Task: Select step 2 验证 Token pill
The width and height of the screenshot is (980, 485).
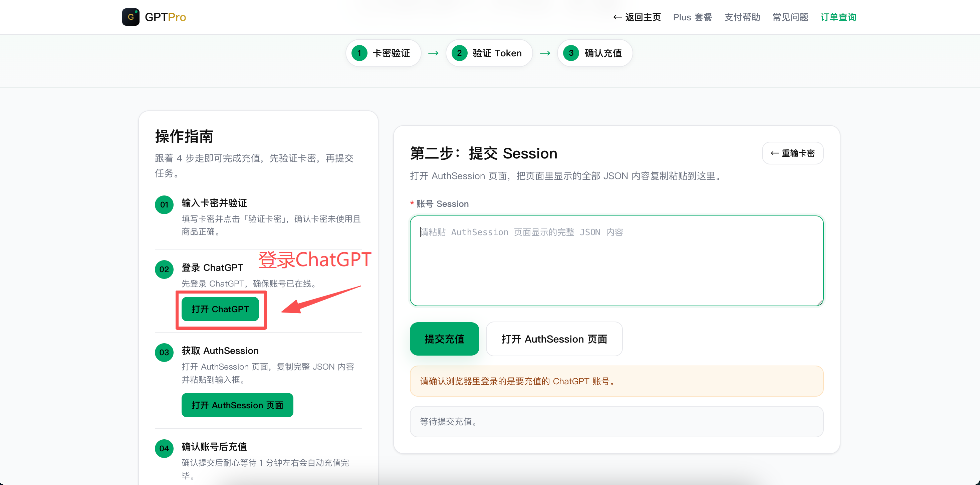Action: coord(489,53)
